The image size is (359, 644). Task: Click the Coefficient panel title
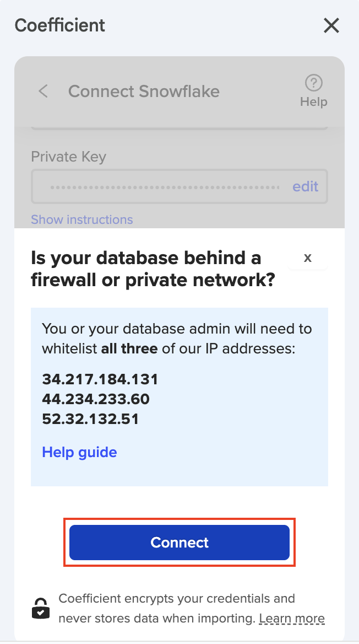[60, 25]
